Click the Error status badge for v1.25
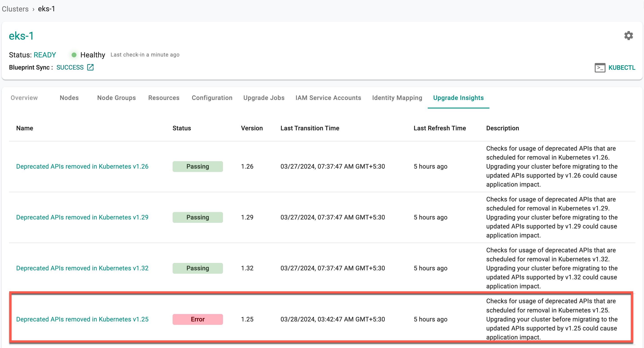 (x=198, y=319)
